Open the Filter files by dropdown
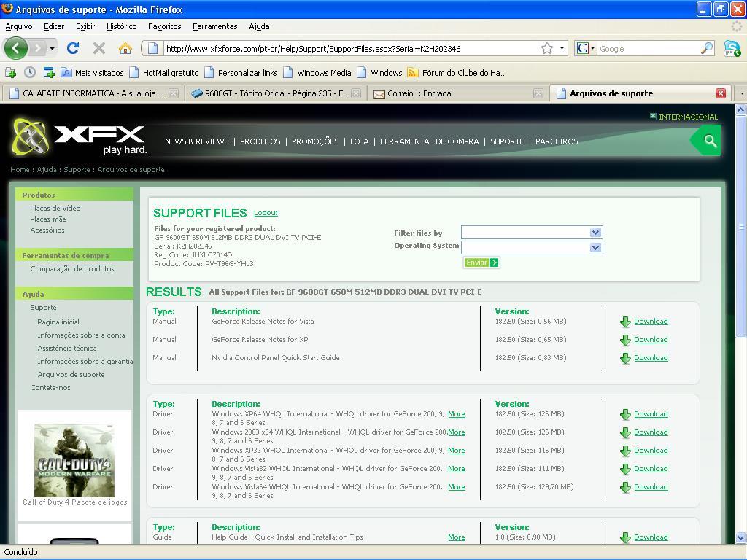 (x=532, y=233)
